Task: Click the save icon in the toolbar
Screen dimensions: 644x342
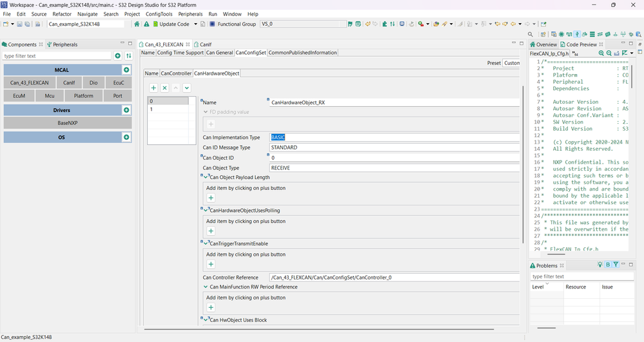Action: tap(19, 24)
